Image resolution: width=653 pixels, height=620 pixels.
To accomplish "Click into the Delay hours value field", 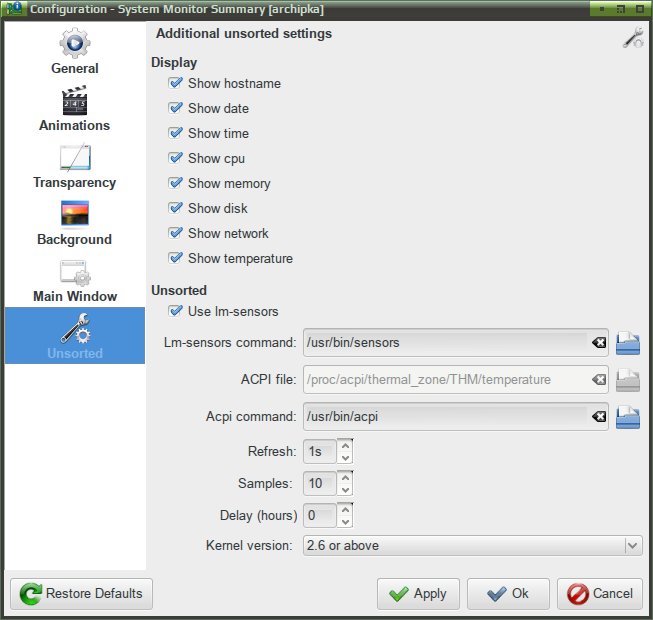I will click(x=319, y=515).
